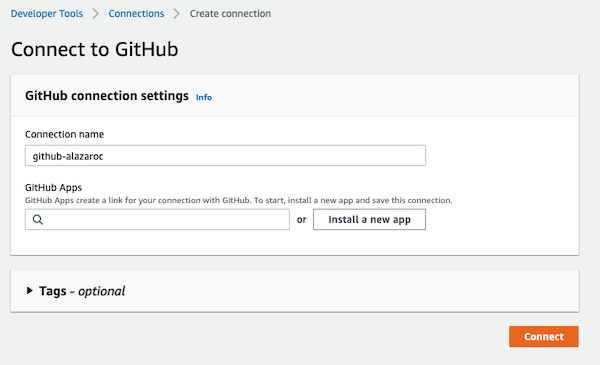Click the chevron separator after Connections
Viewport: 600px width, 365px height.
click(176, 14)
